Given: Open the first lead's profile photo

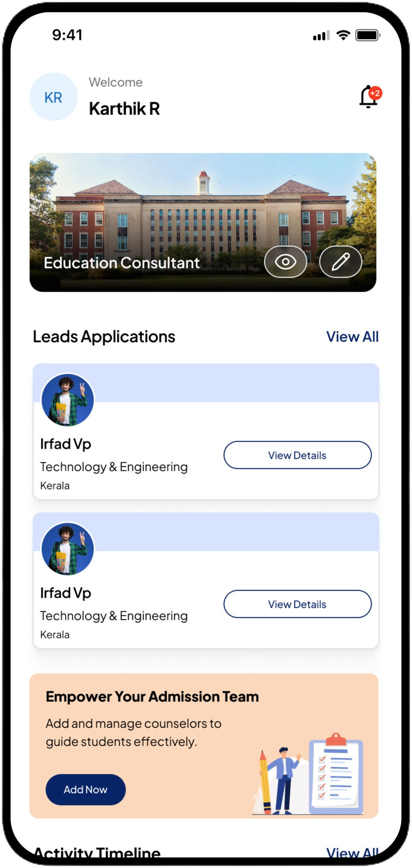Looking at the screenshot, I should pos(68,400).
